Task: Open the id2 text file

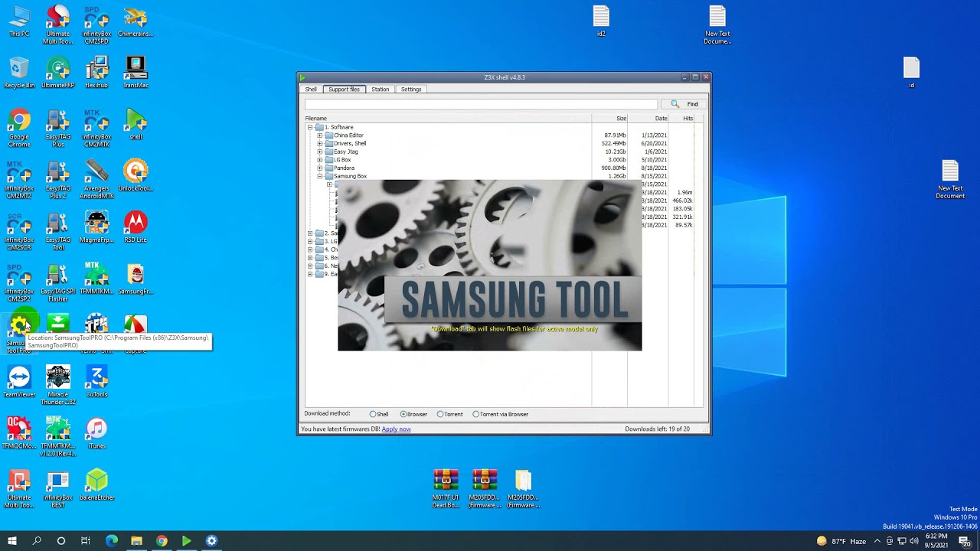Action: 601,21
